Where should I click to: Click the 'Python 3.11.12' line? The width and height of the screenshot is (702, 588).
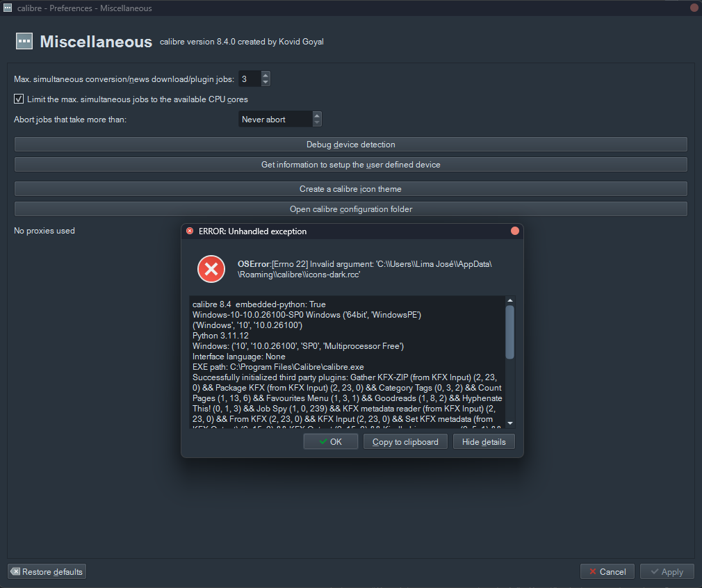pos(220,336)
